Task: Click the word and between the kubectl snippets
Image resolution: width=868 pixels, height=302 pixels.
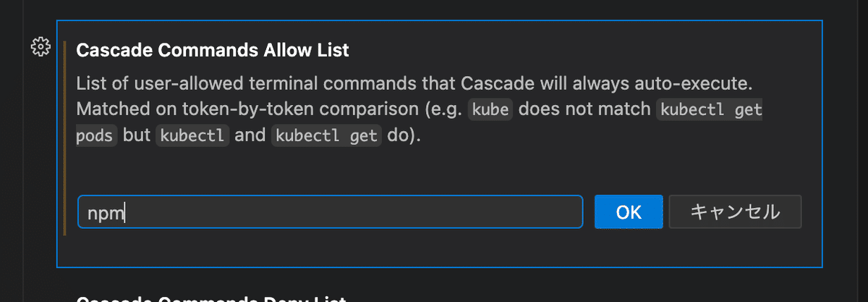Action: point(250,135)
